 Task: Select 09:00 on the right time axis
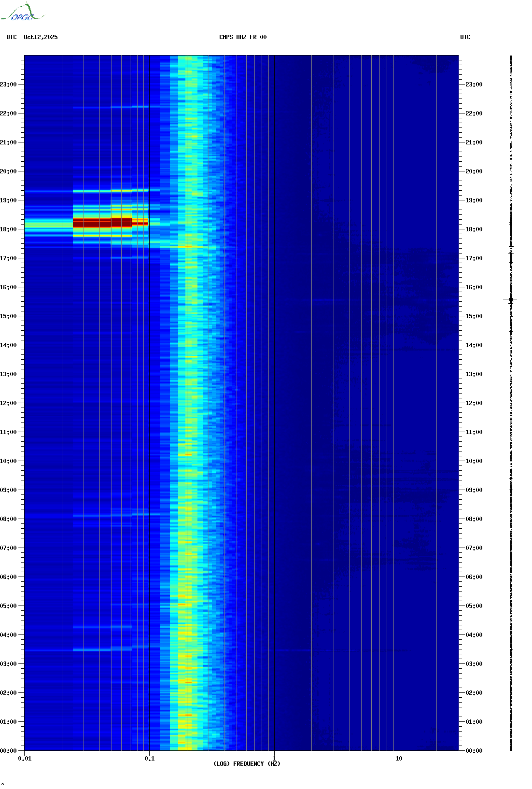(x=474, y=490)
